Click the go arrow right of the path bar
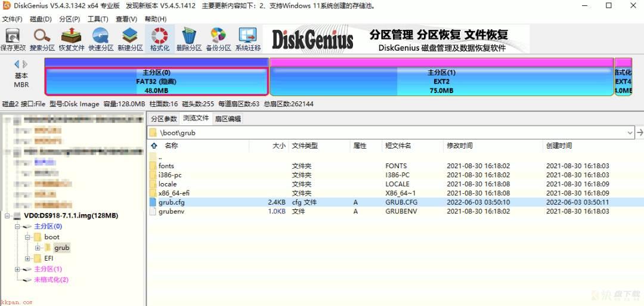Viewport: 644px width, 306px height. [639, 132]
